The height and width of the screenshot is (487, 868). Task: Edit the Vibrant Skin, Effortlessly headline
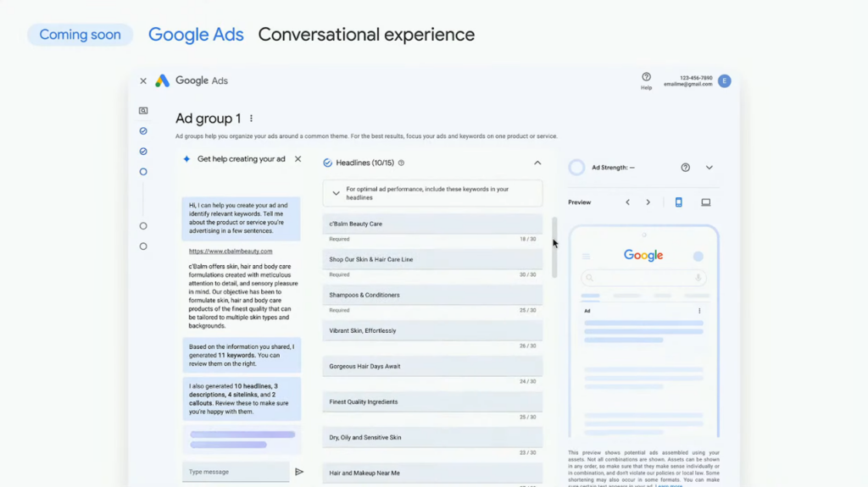(432, 330)
